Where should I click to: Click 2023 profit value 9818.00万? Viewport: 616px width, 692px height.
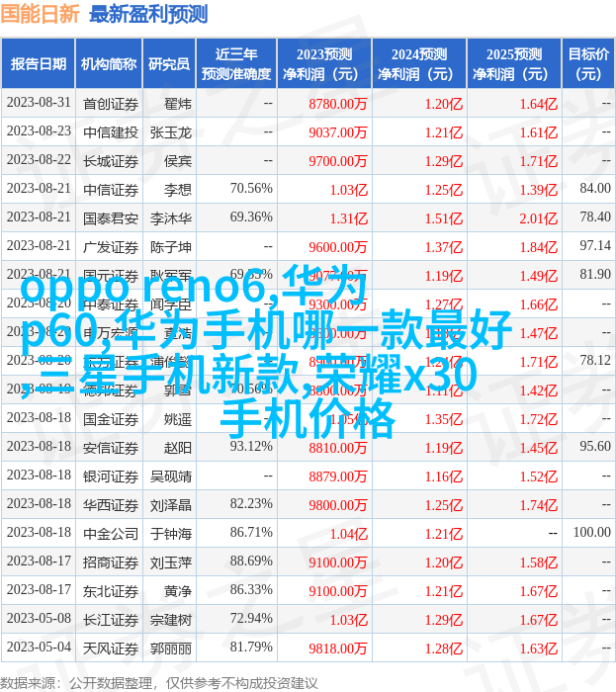tap(338, 649)
